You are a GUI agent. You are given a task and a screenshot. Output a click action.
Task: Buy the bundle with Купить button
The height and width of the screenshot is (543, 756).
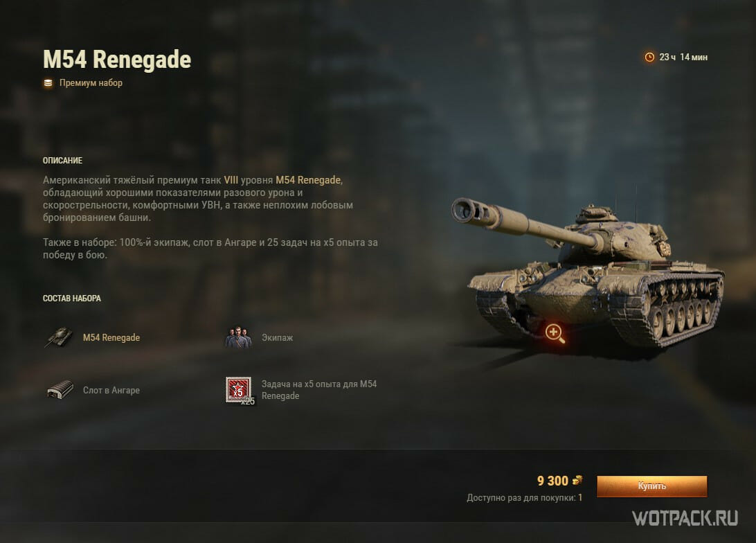pos(652,486)
